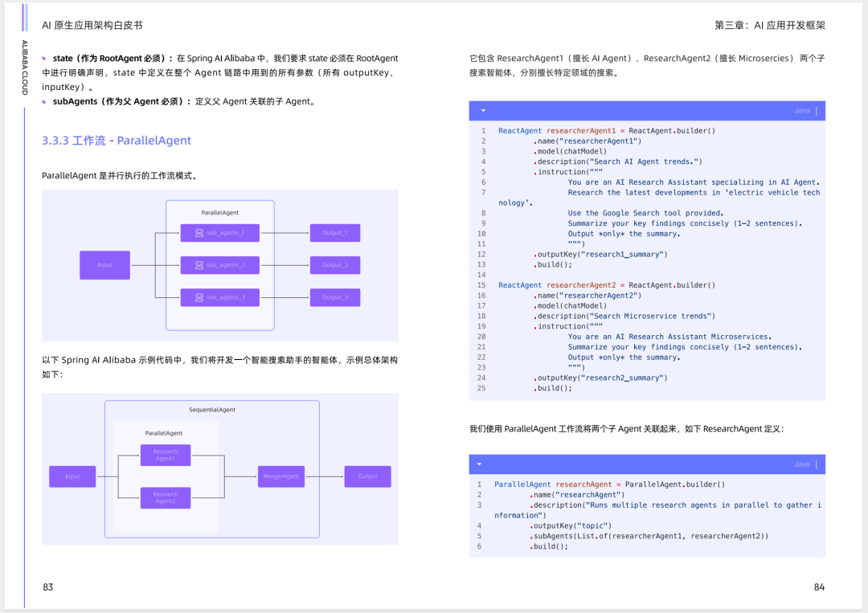Click code line .outputKey("topic")
Image resolution: width=868 pixels, height=613 pixels.
570,525
